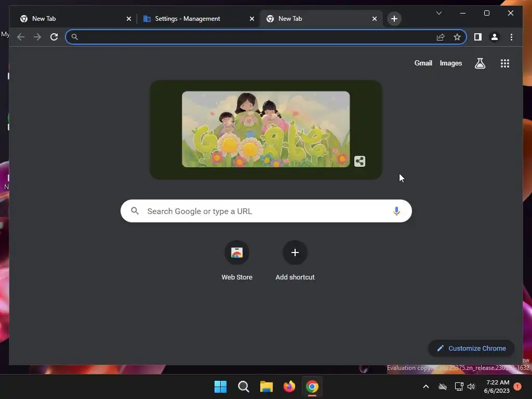The image size is (532, 399).
Task: Open the volume speaker icon
Action: click(471, 387)
